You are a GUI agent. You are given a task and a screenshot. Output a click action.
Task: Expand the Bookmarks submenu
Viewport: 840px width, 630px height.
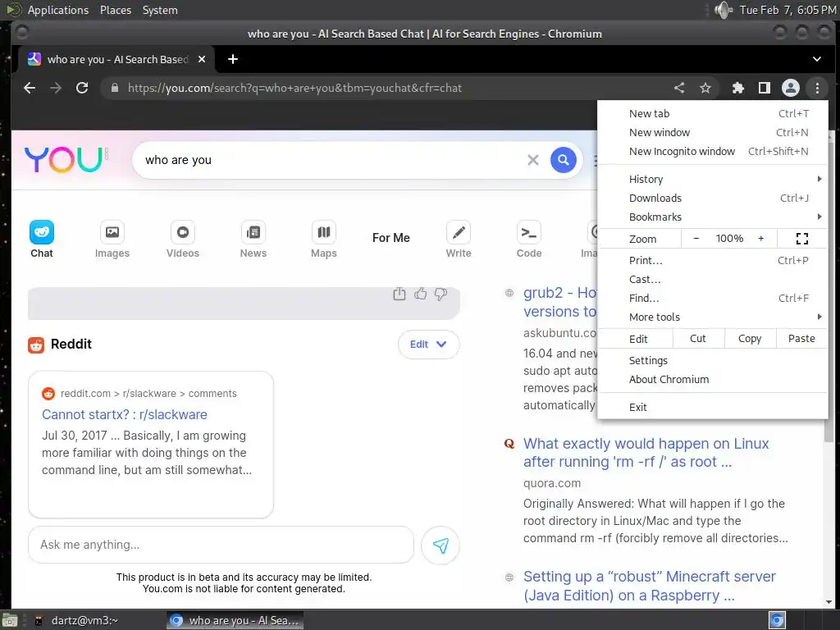click(x=713, y=217)
